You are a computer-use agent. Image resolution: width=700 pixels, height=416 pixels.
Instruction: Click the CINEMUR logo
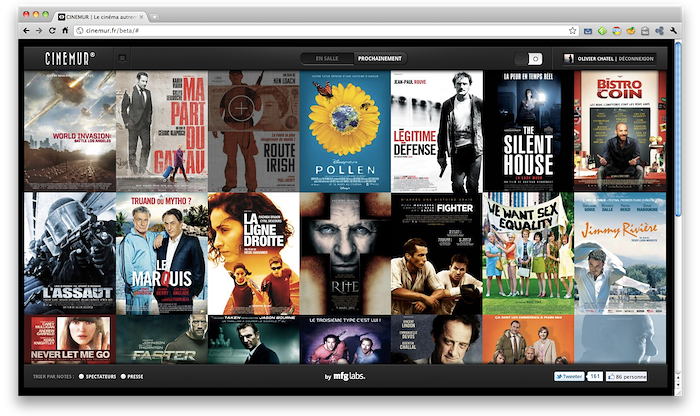pyautogui.click(x=70, y=58)
